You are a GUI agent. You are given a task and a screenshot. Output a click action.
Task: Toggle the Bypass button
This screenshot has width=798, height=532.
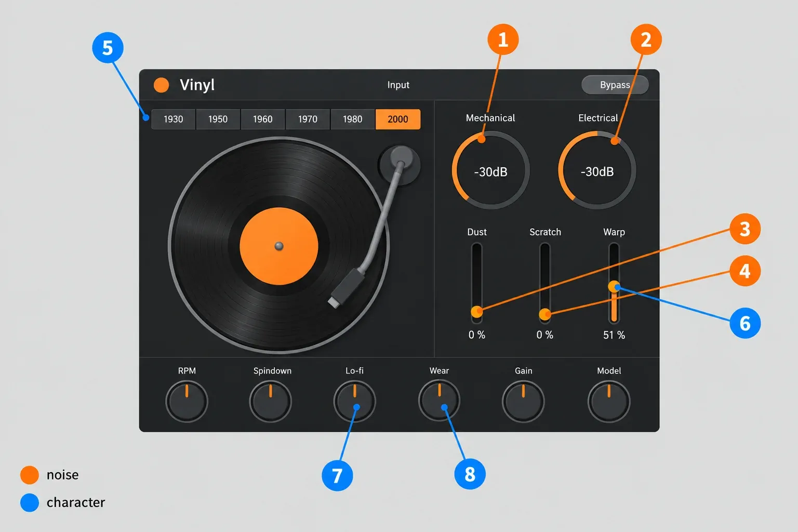tap(615, 85)
